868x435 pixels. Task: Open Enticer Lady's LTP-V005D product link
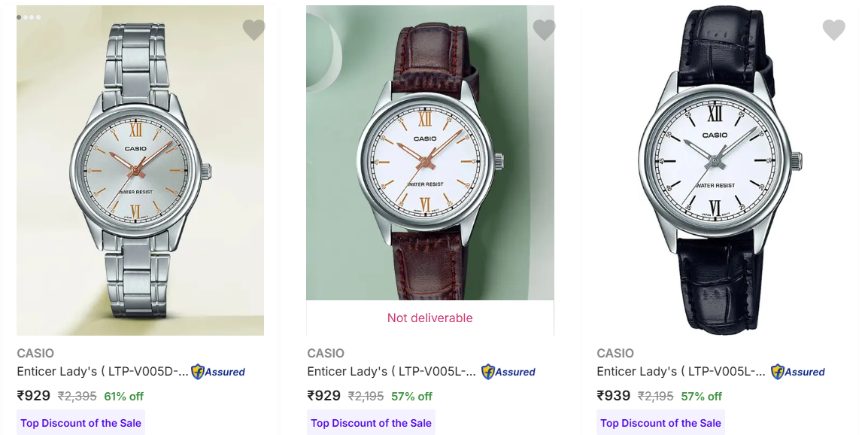102,371
